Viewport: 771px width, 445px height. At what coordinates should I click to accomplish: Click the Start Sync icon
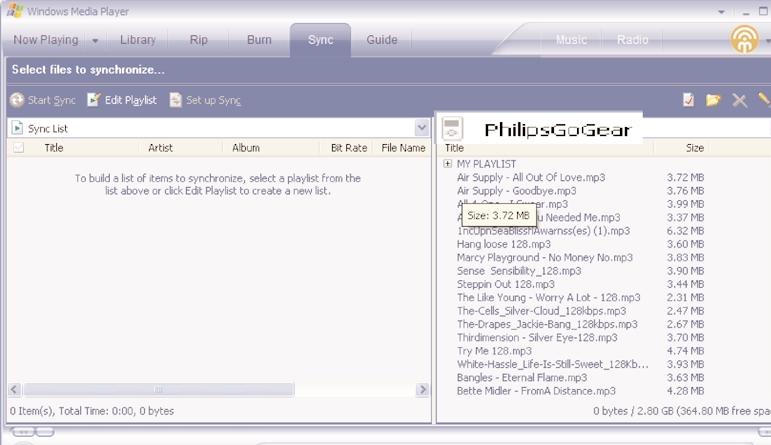(17, 100)
